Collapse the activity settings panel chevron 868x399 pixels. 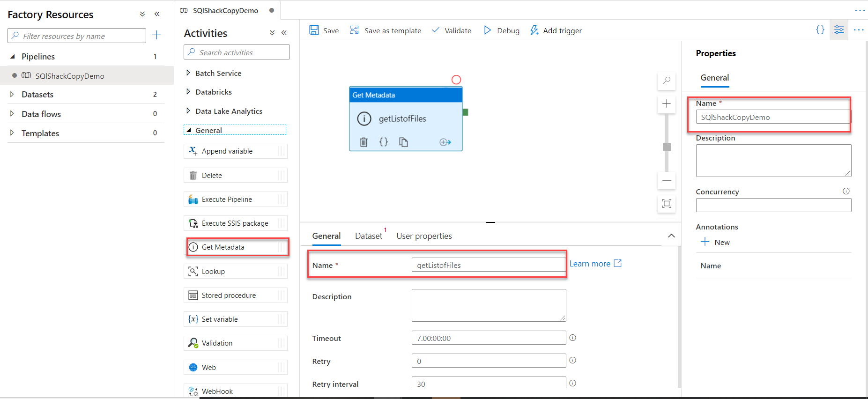[x=671, y=236]
